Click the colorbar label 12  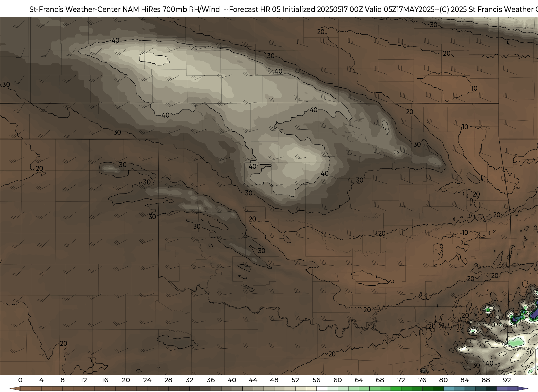(x=84, y=380)
